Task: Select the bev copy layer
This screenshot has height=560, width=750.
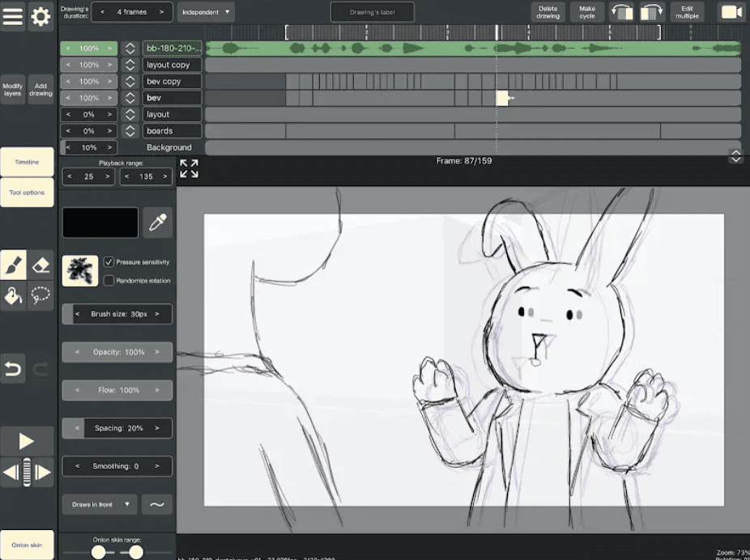Action: (172, 81)
